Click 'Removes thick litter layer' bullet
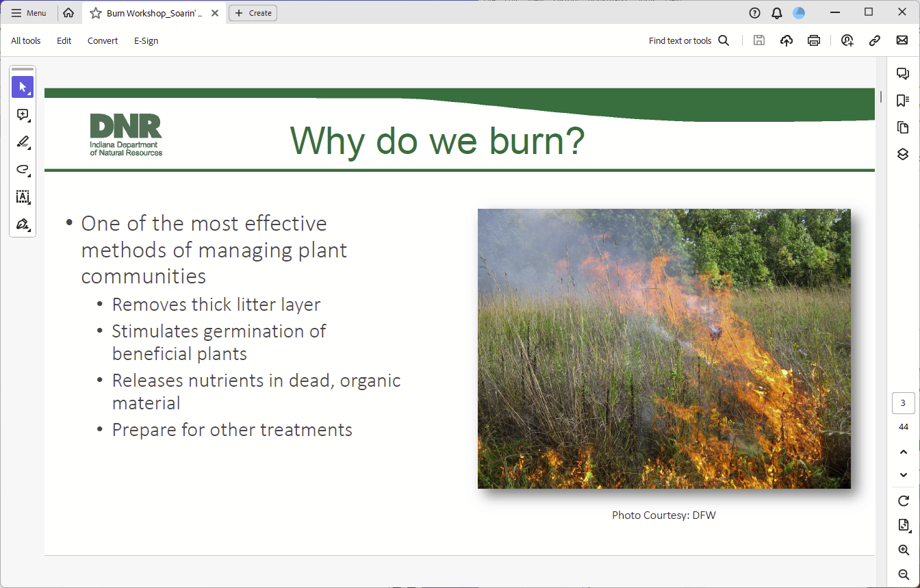The width and height of the screenshot is (920, 588). (216, 305)
